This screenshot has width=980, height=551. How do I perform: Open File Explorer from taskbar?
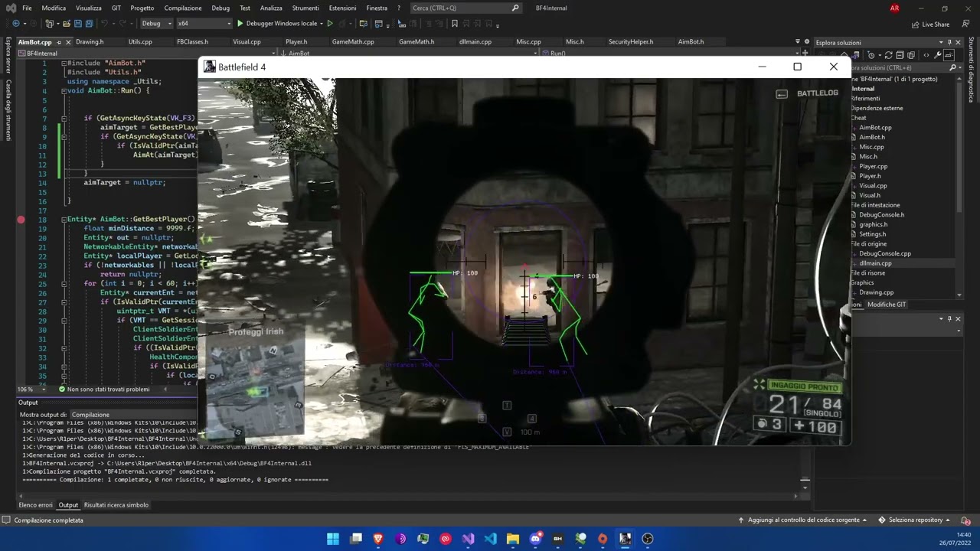[513, 539]
